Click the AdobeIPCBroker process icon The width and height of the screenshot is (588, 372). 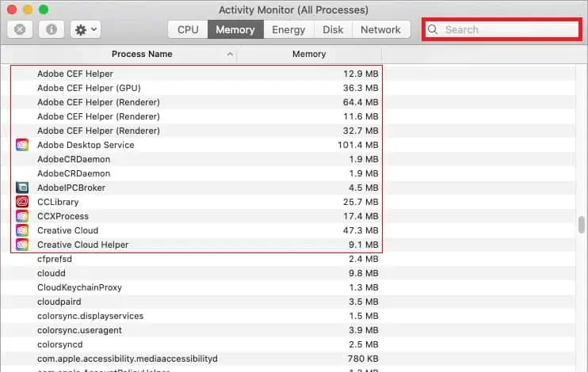pyautogui.click(x=22, y=188)
